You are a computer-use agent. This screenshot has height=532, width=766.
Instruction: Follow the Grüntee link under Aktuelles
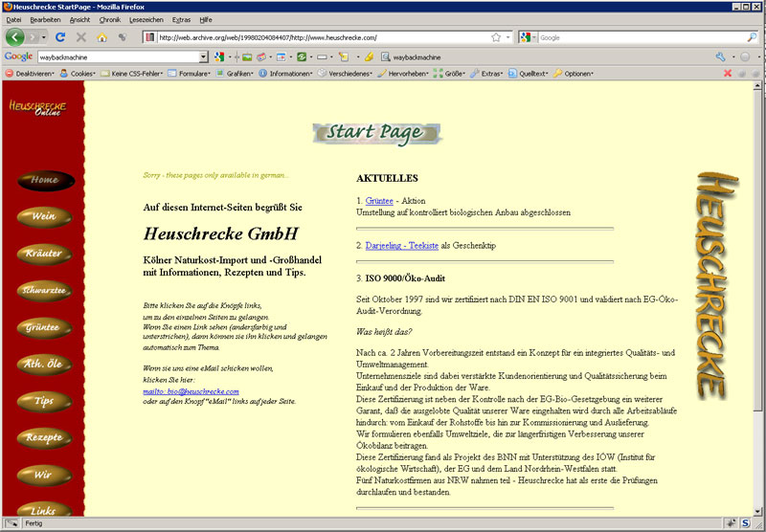[379, 201]
